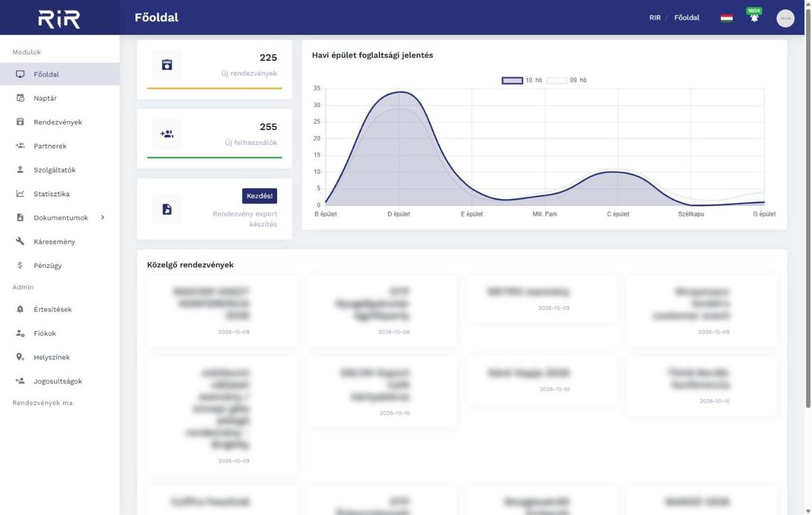Click the Szolgáltatók person icon
This screenshot has width=812, height=515.
(x=20, y=170)
